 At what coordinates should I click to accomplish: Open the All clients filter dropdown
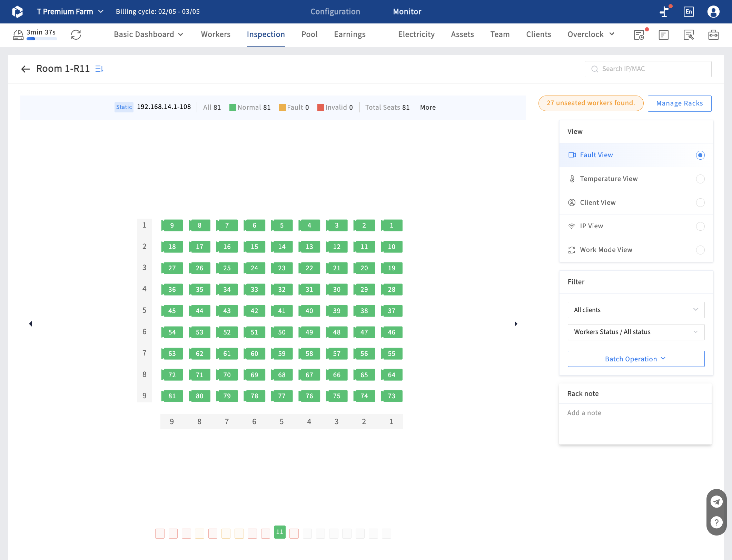click(636, 310)
